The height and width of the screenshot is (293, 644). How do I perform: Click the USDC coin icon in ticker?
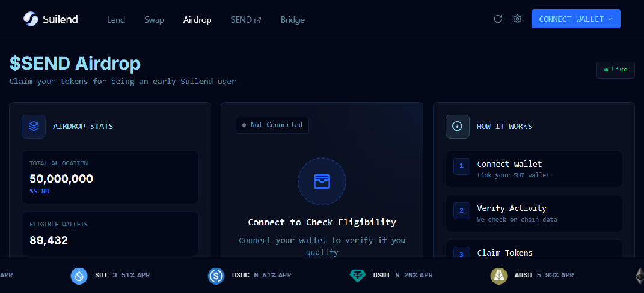tap(216, 276)
